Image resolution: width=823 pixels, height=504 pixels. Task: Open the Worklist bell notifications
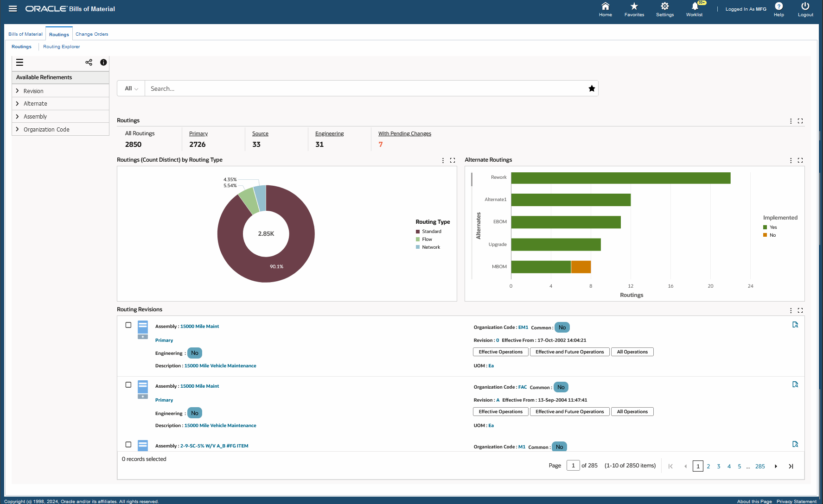(x=695, y=6)
